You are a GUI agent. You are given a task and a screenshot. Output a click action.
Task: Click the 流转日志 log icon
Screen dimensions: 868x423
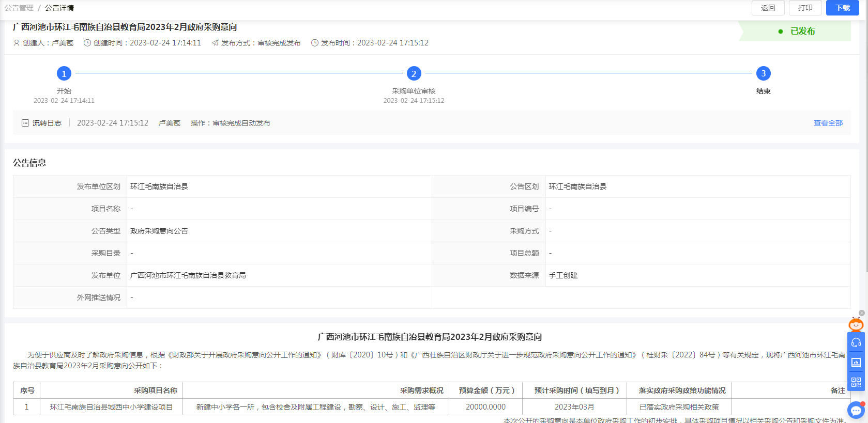25,123
